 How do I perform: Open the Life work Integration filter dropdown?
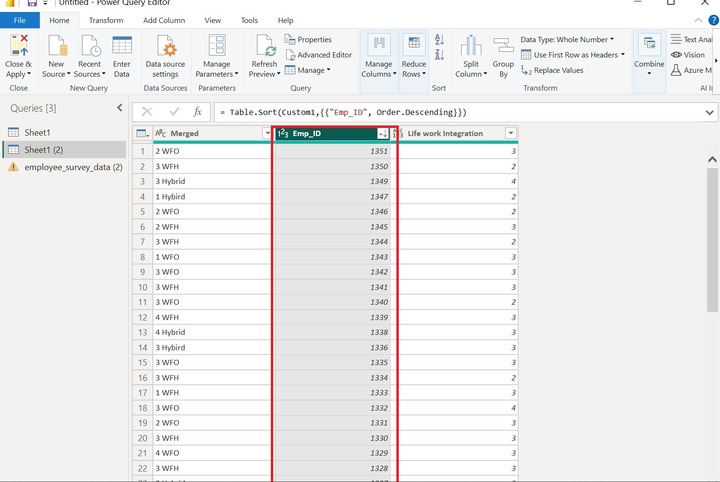tap(511, 133)
